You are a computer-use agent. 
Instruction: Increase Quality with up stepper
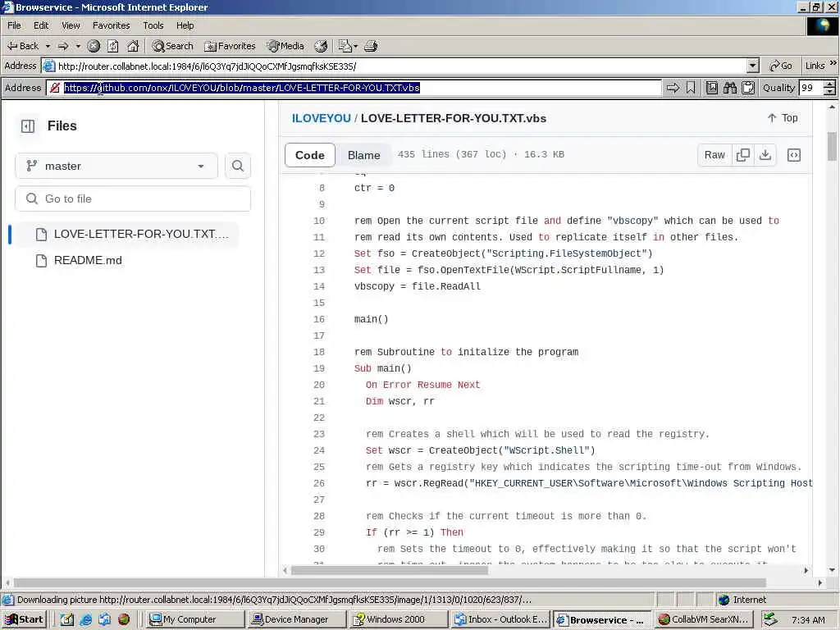(830, 84)
